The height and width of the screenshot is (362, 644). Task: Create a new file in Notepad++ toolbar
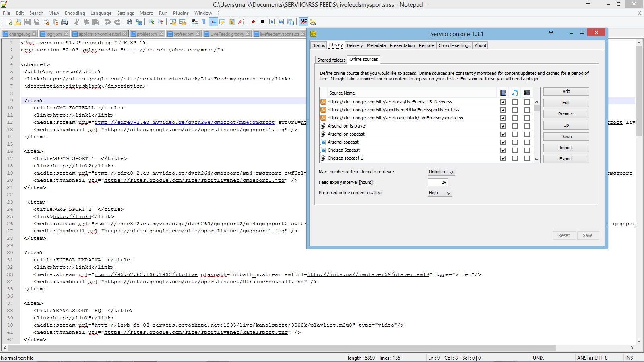tap(9, 22)
